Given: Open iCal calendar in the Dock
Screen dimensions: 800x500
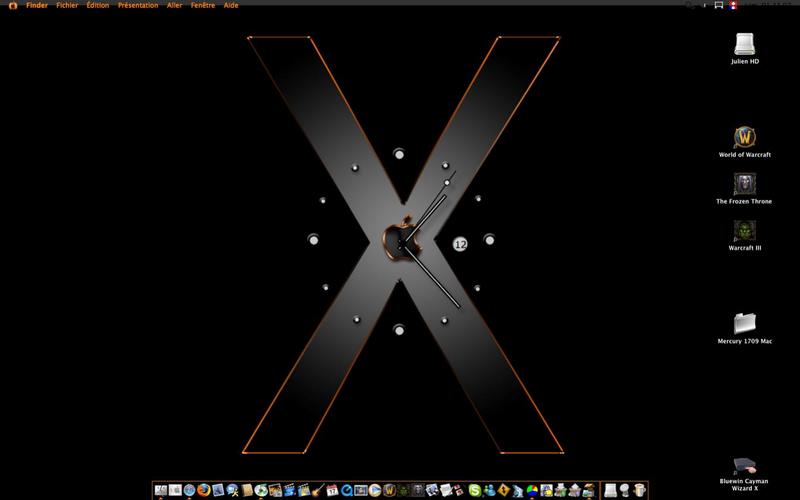Looking at the screenshot, I should [331, 490].
